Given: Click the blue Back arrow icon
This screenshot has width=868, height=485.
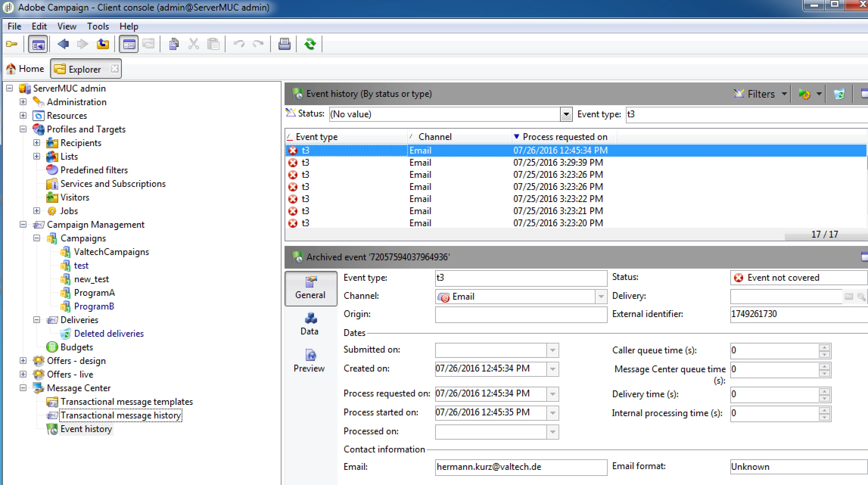Looking at the screenshot, I should [63, 44].
